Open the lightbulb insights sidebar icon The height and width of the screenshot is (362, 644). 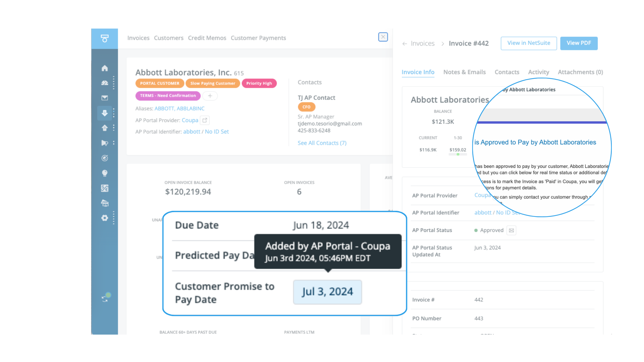tap(105, 173)
